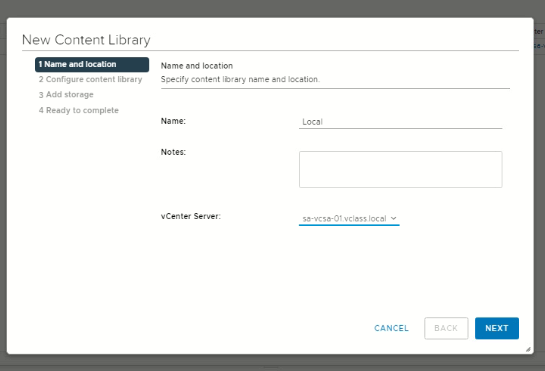The image size is (545, 371).
Task: Click the 'Specify content library name and location.' text
Action: pos(240,79)
